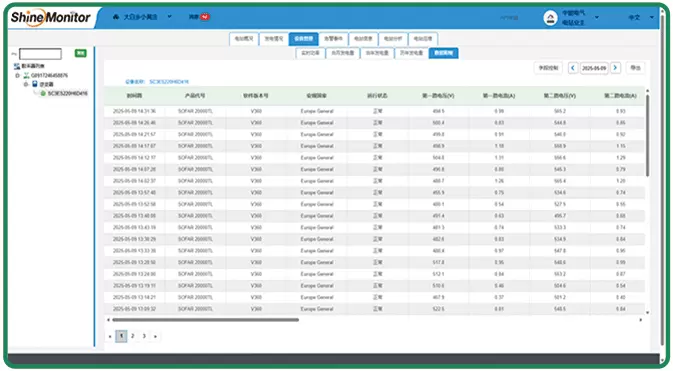Go to next date with right arrow
Viewport: 673px width, 371px height.
(615, 68)
